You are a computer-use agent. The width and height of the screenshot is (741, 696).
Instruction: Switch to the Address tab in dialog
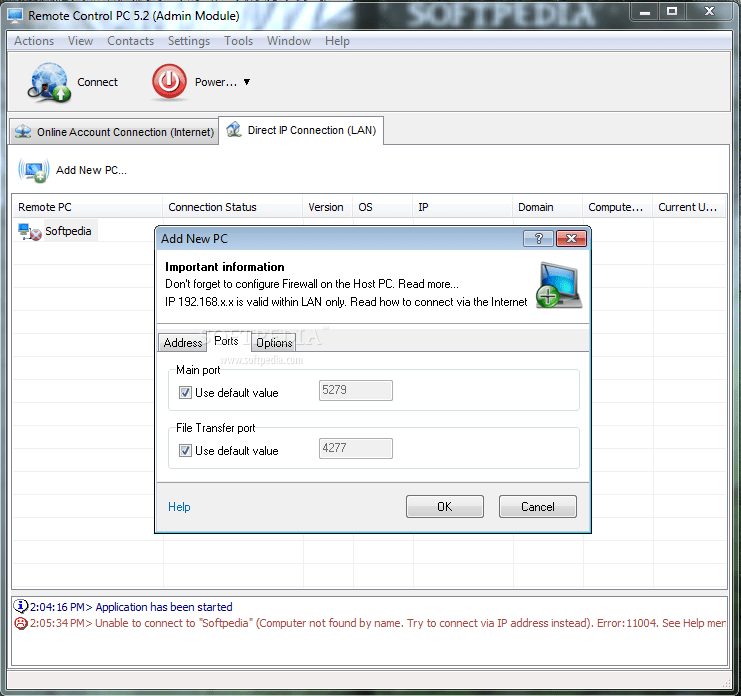tap(182, 343)
